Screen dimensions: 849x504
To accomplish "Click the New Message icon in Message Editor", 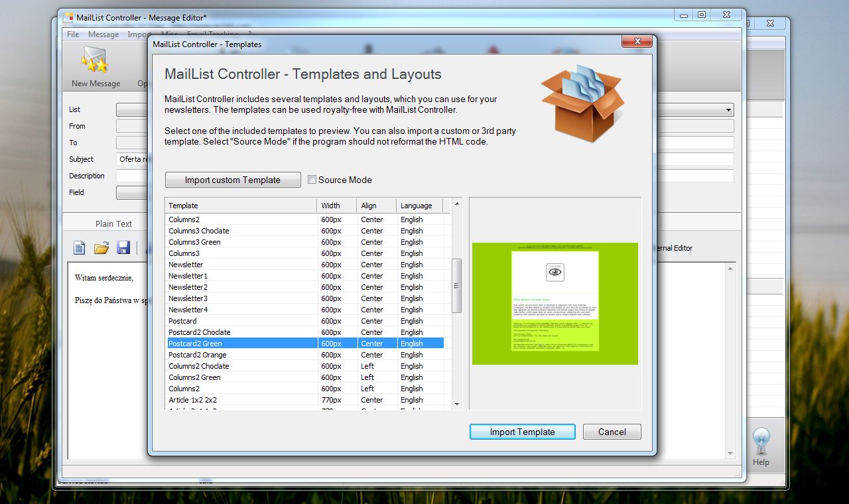I will coord(96,60).
